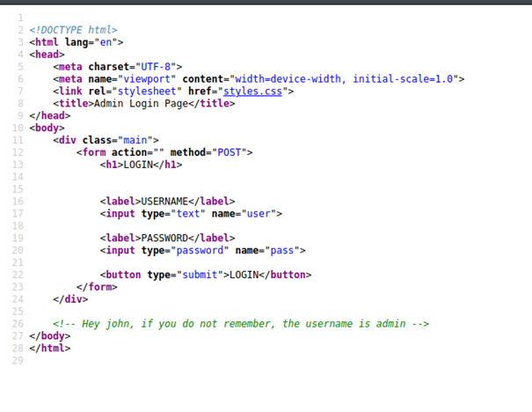
Task: Click line number 26 in the gutter
Action: [18, 324]
